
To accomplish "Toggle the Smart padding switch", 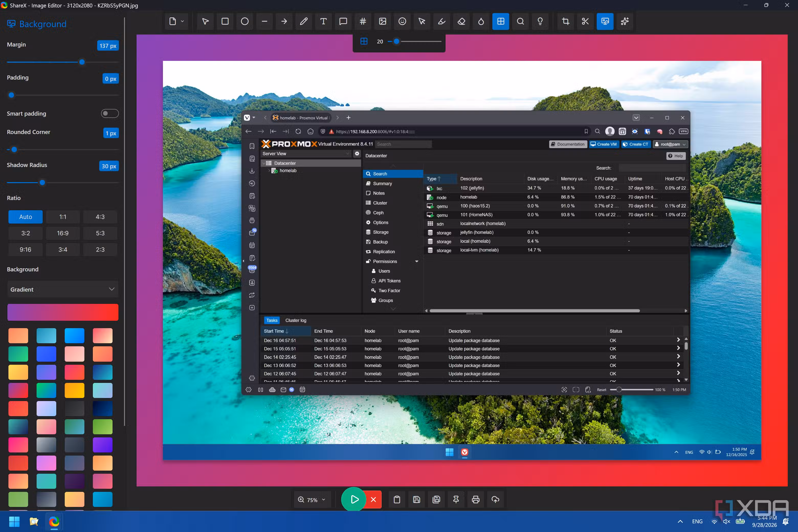I will click(110, 113).
